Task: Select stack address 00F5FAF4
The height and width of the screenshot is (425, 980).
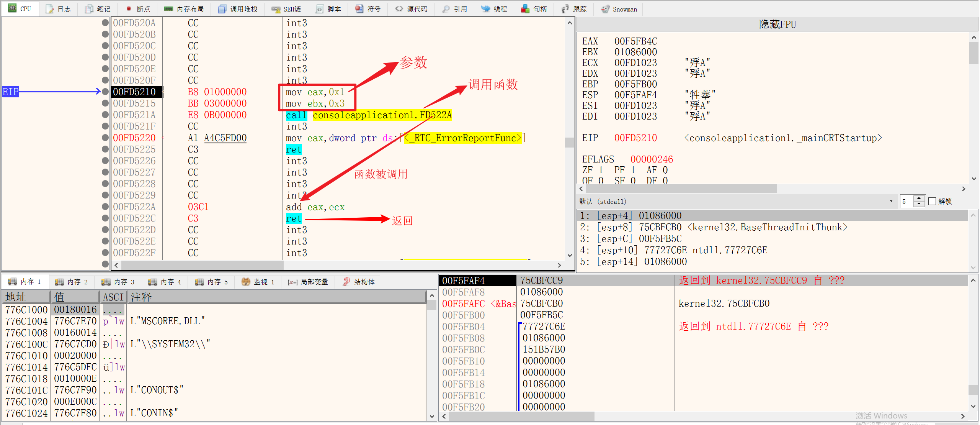Action: pos(463,280)
